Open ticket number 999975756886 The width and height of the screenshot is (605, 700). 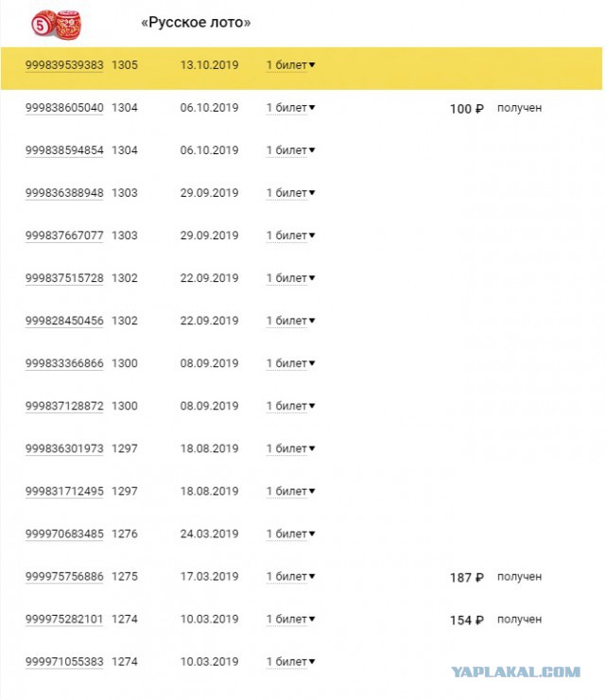pyautogui.click(x=64, y=576)
